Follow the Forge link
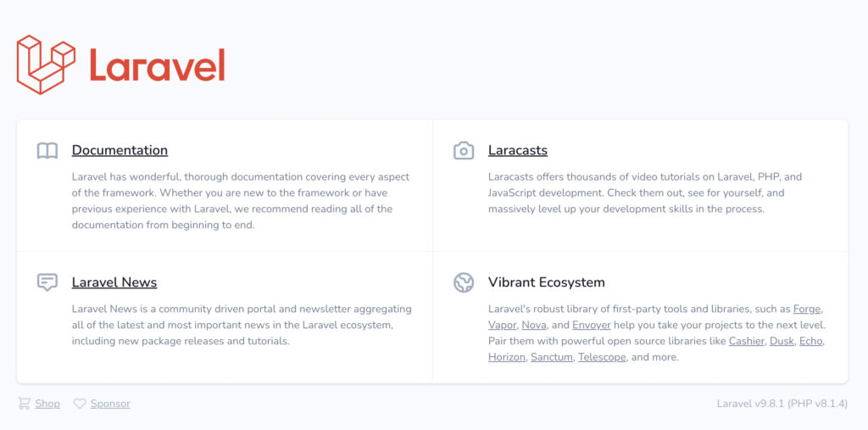The height and width of the screenshot is (430, 868). point(808,309)
